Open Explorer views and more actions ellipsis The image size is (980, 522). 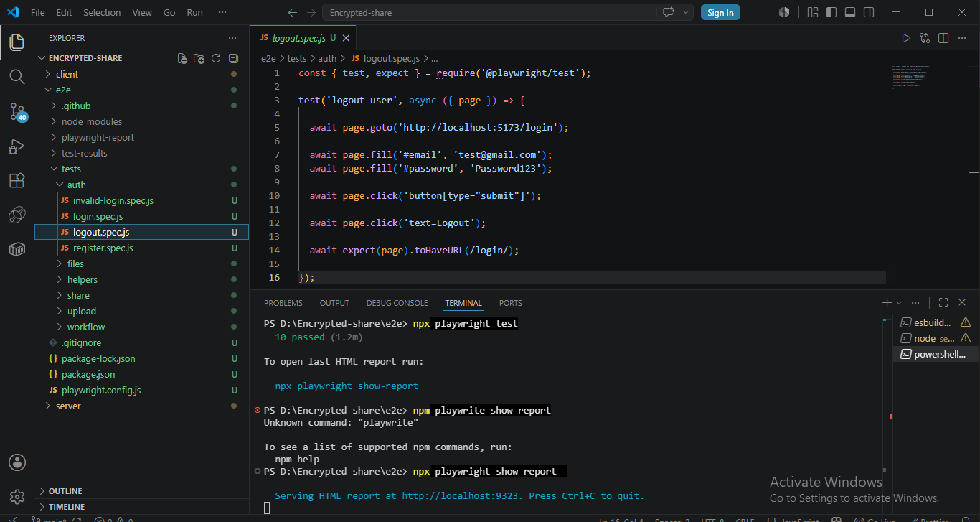[x=232, y=38]
